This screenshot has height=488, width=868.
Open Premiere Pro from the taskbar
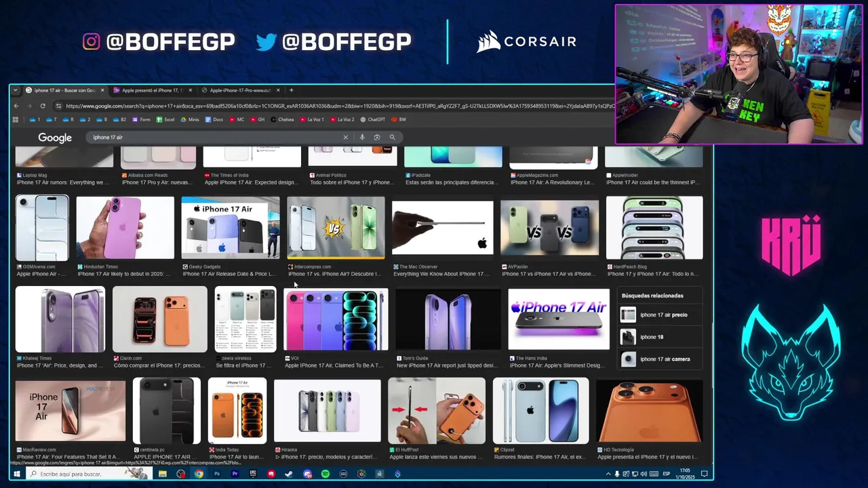click(x=235, y=474)
